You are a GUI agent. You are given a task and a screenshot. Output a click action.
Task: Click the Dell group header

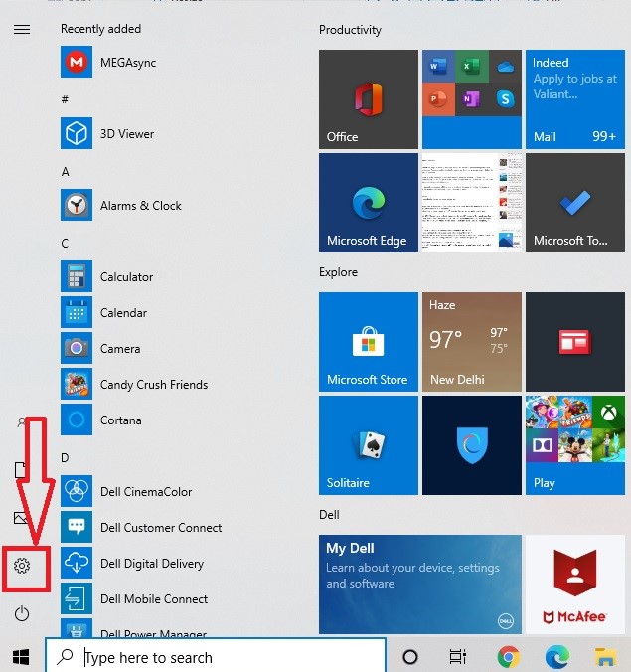click(x=329, y=514)
